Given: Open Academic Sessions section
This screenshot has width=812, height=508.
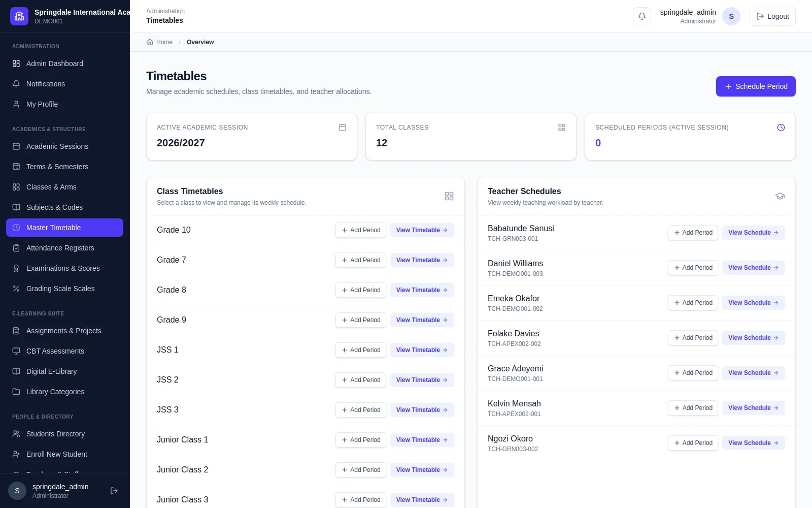Looking at the screenshot, I should tap(64, 146).
